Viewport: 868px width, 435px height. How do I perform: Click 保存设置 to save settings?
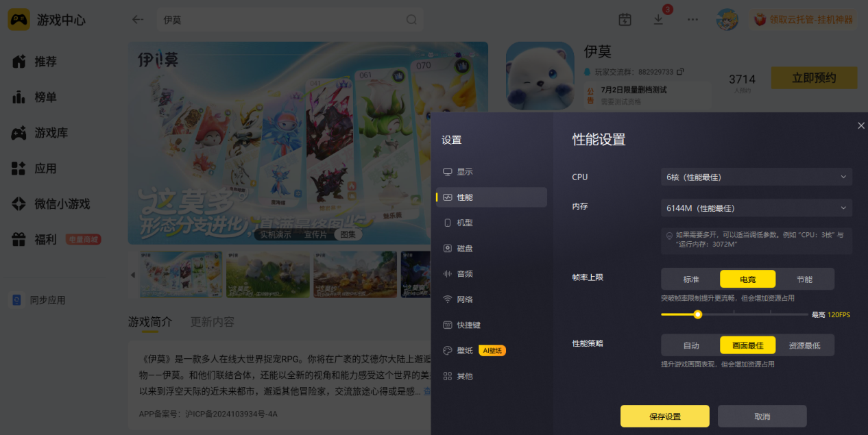pyautogui.click(x=664, y=417)
